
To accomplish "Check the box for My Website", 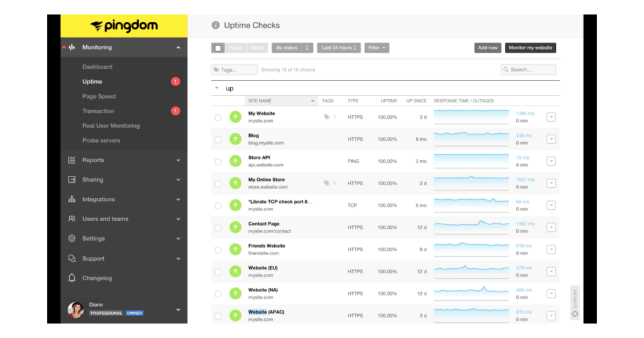I will [218, 117].
